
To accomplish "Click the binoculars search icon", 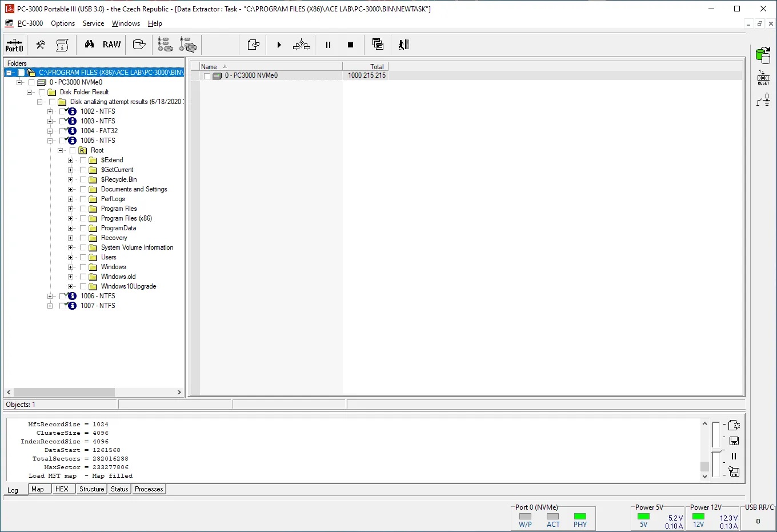I will pyautogui.click(x=89, y=45).
